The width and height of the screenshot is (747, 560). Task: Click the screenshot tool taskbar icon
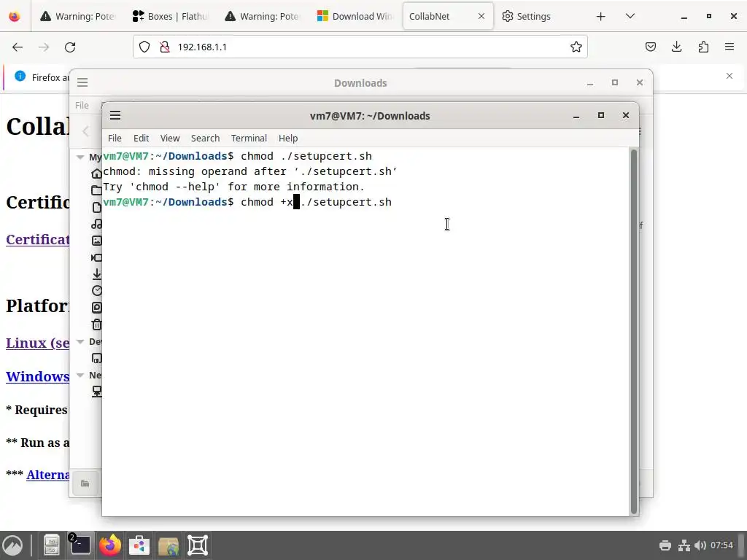click(198, 545)
